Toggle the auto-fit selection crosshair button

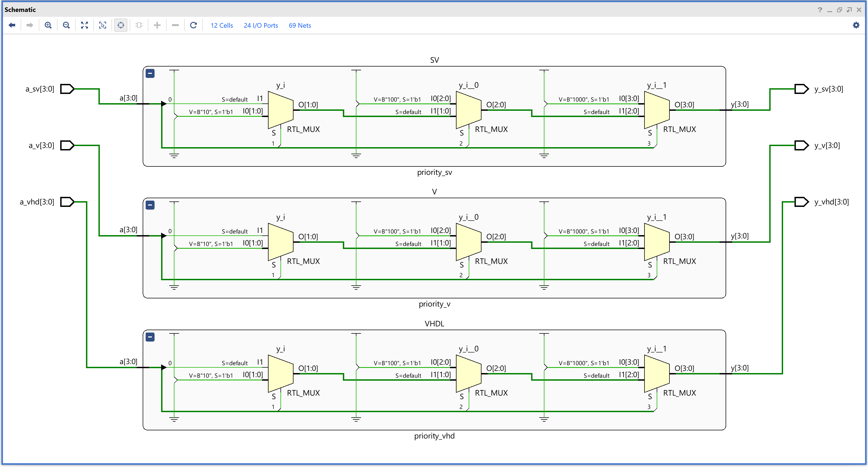pos(121,25)
